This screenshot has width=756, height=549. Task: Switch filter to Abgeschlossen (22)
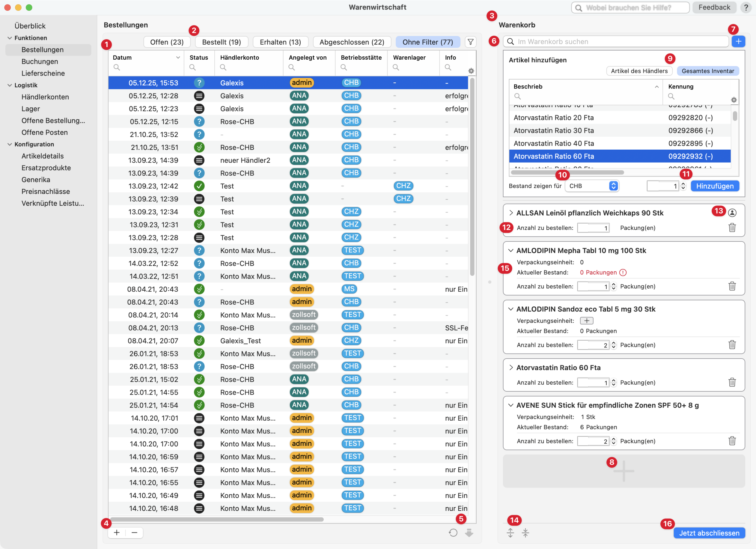[x=352, y=42]
